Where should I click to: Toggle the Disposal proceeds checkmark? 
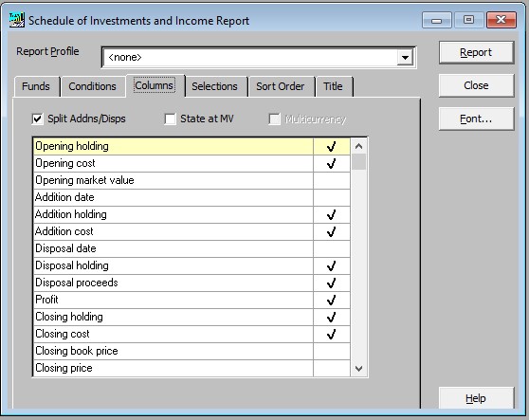point(332,283)
